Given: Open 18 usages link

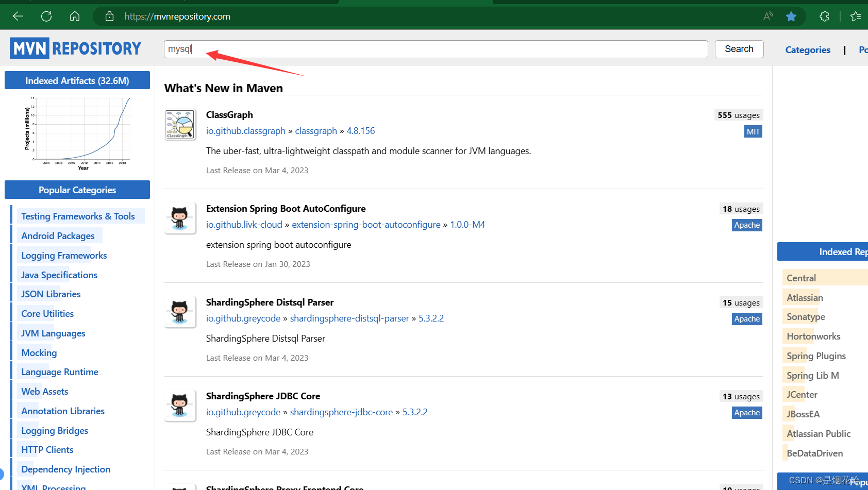Looking at the screenshot, I should [741, 209].
